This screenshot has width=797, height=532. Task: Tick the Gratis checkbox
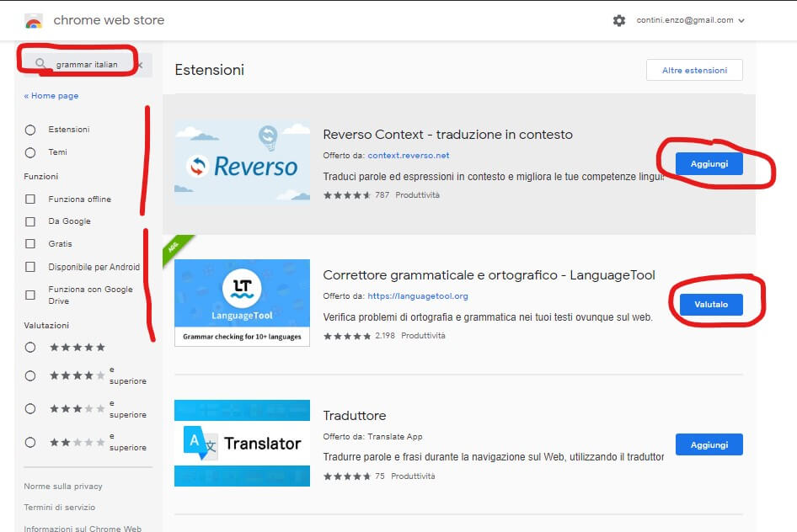click(30, 244)
